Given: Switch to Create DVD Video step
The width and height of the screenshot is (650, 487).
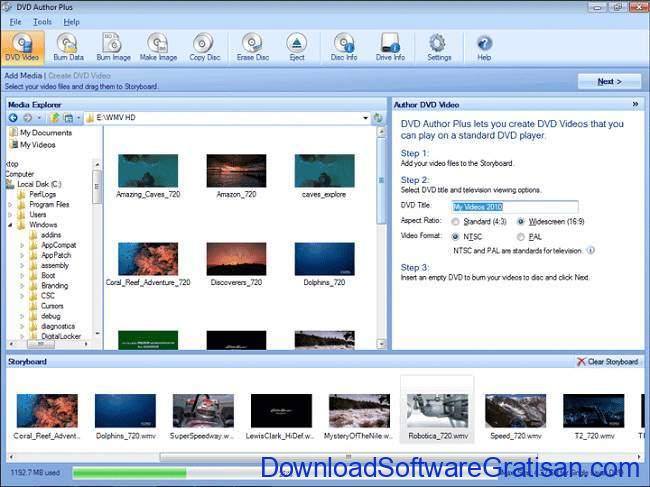Looking at the screenshot, I should click(x=79, y=75).
